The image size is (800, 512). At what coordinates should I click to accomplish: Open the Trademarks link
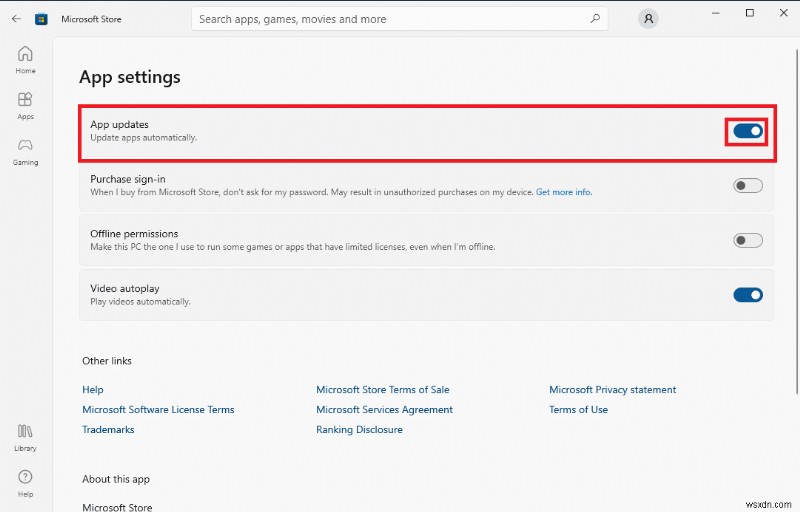[108, 430]
